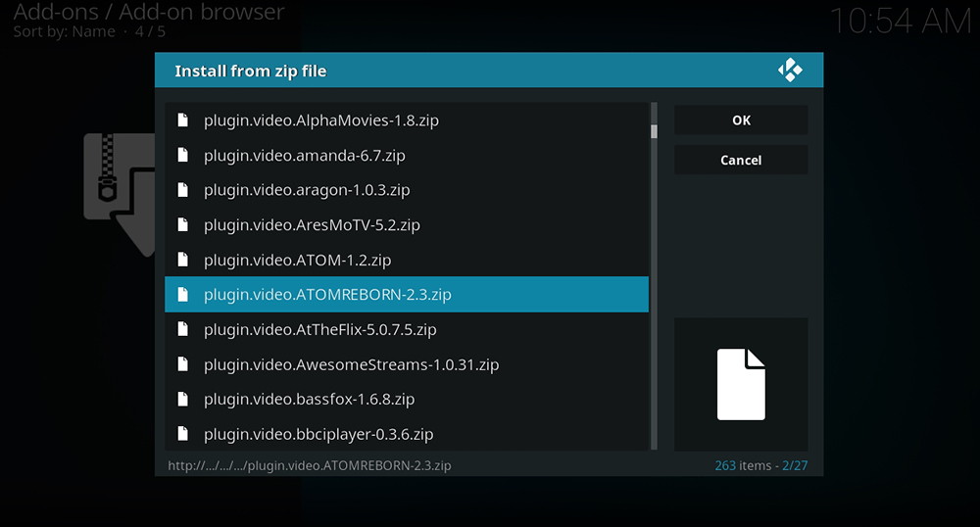This screenshot has height=527, width=980.
Task: Open highlighted plugin.video.ATOMREBORN-2.3.zip entry
Action: tap(407, 294)
